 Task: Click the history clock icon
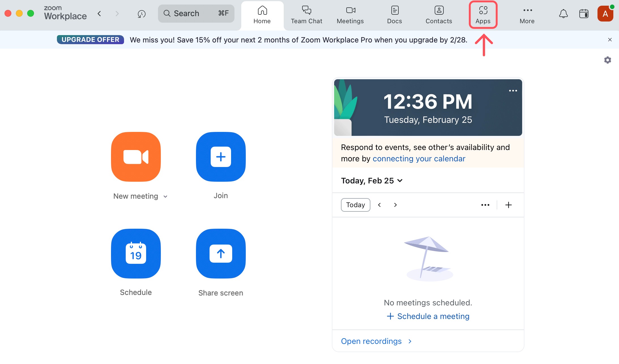[x=142, y=14]
